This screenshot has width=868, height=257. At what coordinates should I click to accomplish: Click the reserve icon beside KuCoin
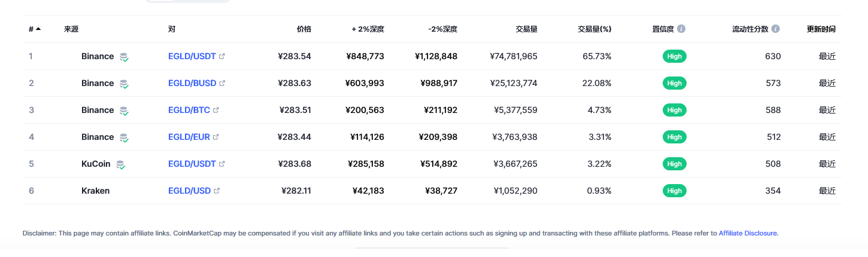pyautogui.click(x=121, y=164)
